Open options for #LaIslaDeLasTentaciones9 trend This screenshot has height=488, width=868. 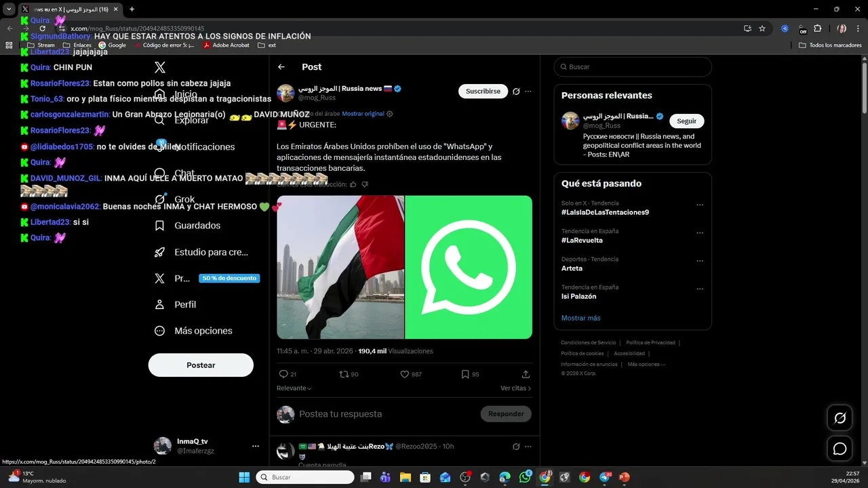700,205
